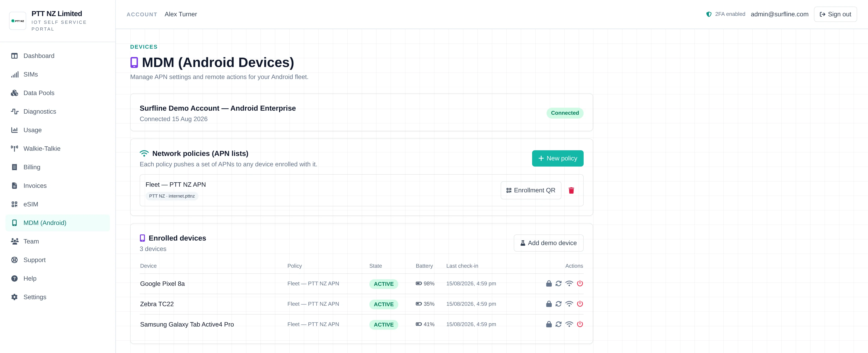
Task: Click the 41% battery value
Action: [x=429, y=324]
